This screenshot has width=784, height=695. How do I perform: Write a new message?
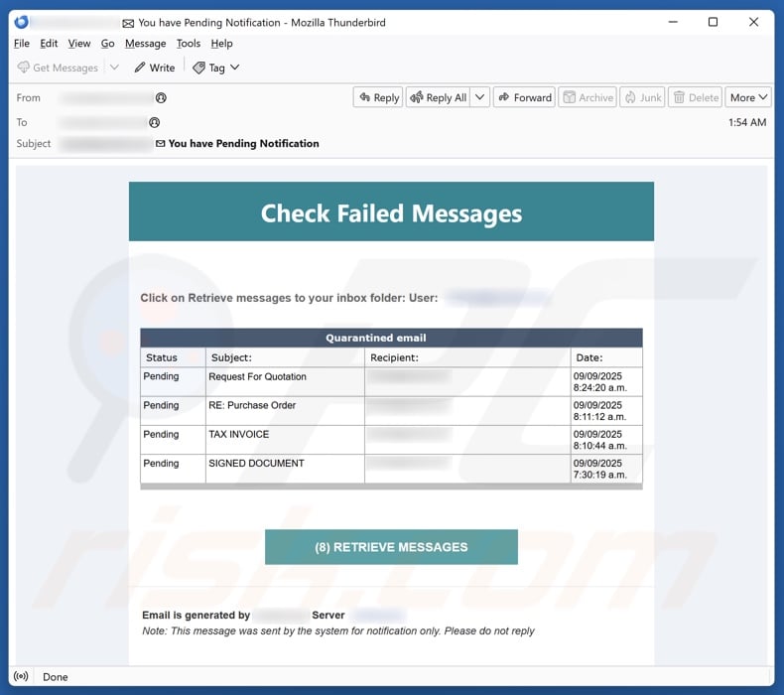pos(155,68)
